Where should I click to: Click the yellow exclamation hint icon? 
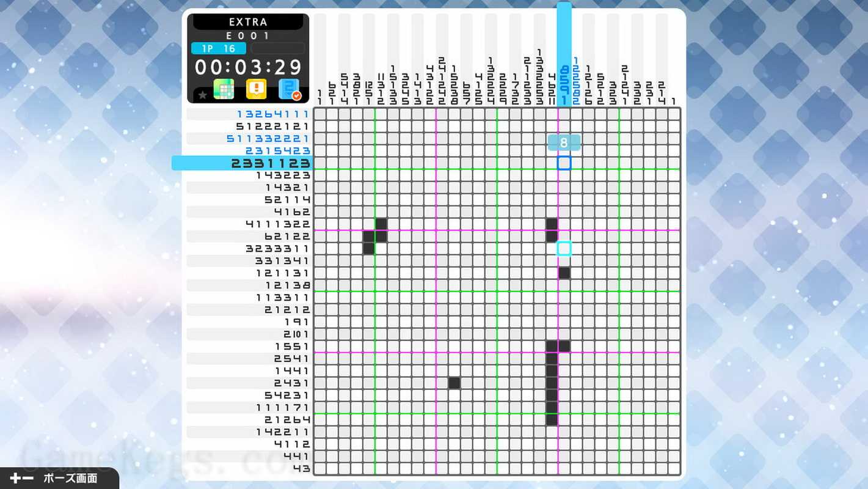pos(256,89)
